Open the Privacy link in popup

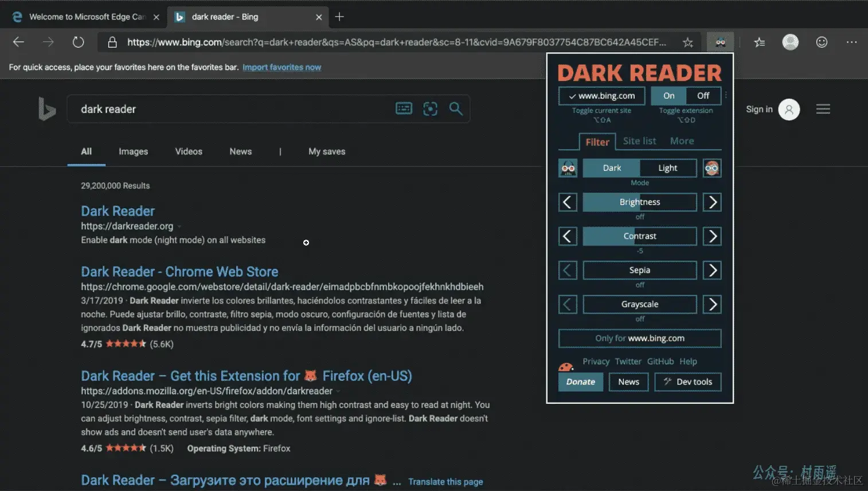click(x=596, y=361)
